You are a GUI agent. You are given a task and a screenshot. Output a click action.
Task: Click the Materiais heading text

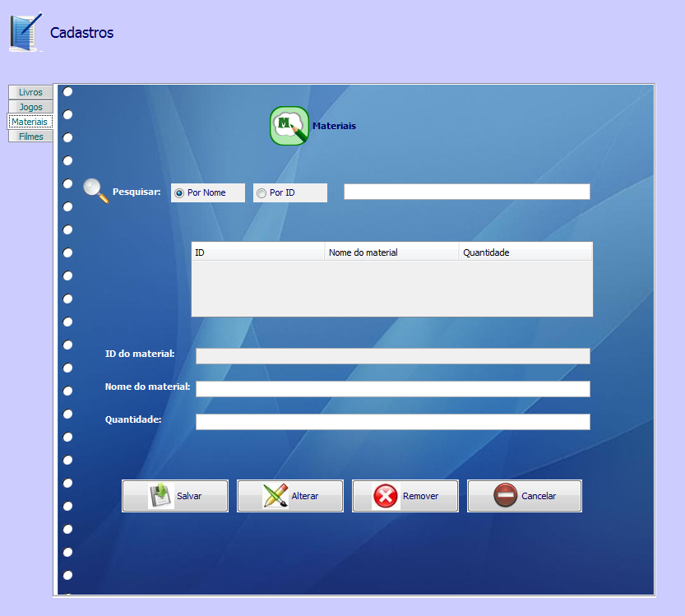334,126
